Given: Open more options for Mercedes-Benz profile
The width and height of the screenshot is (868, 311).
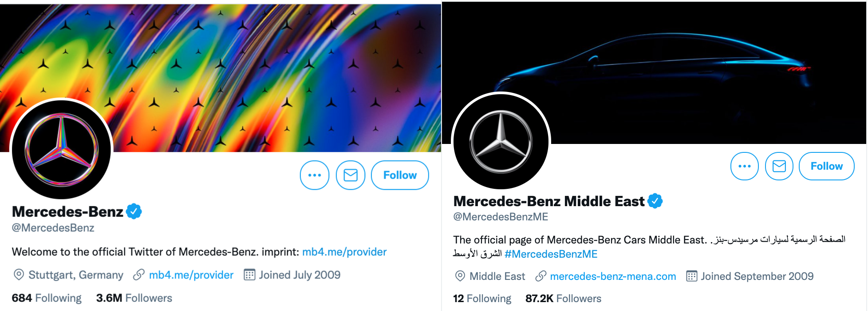Looking at the screenshot, I should [x=315, y=175].
